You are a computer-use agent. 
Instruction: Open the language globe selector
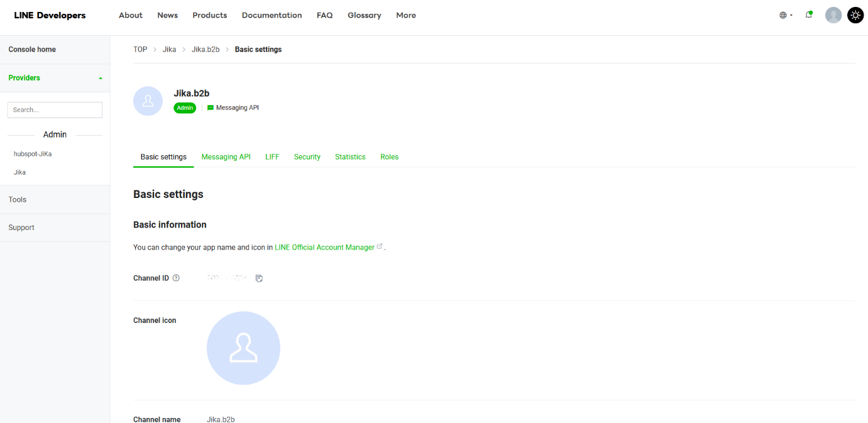click(x=786, y=15)
